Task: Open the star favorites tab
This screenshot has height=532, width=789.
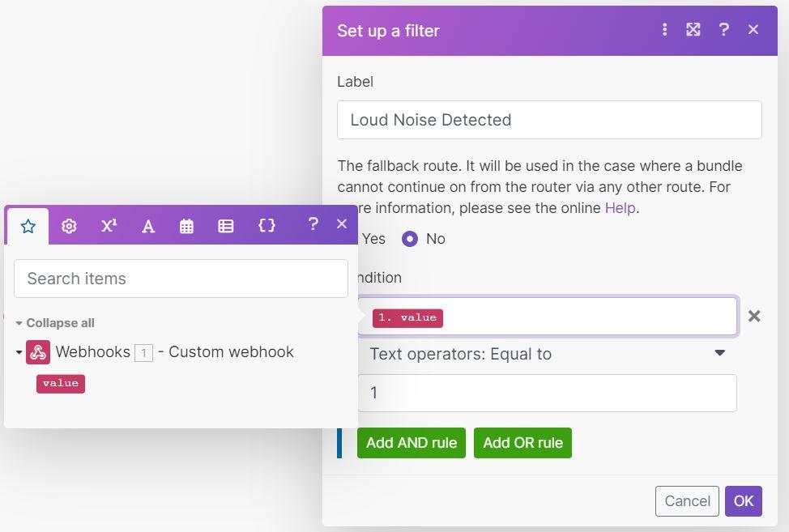Action: 28,226
